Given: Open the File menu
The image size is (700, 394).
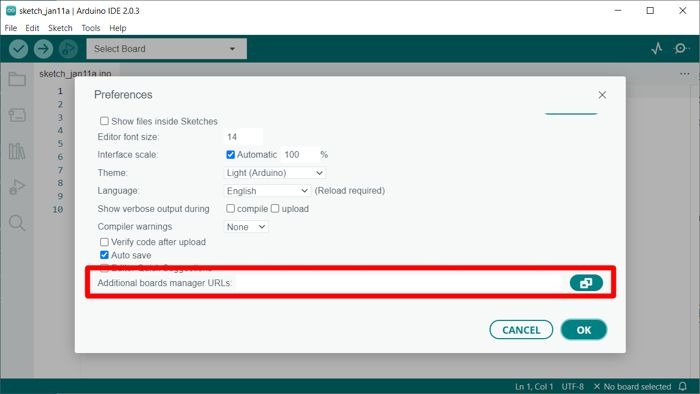Looking at the screenshot, I should pos(11,28).
